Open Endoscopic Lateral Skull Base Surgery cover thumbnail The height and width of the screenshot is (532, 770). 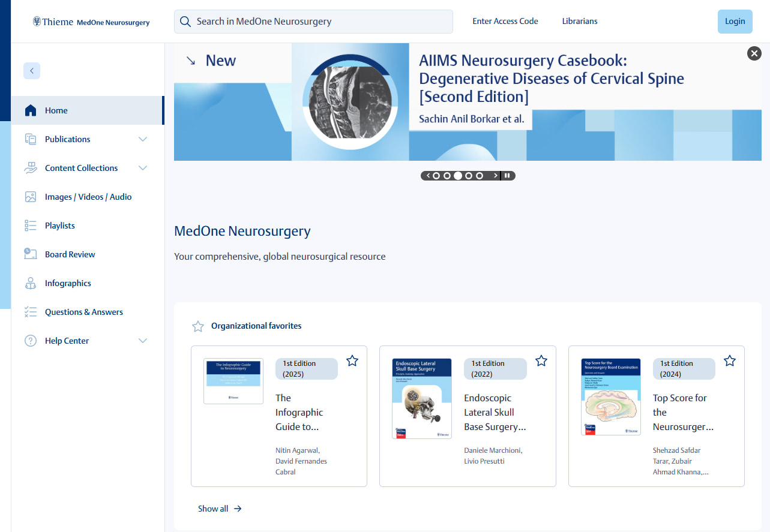coord(422,399)
